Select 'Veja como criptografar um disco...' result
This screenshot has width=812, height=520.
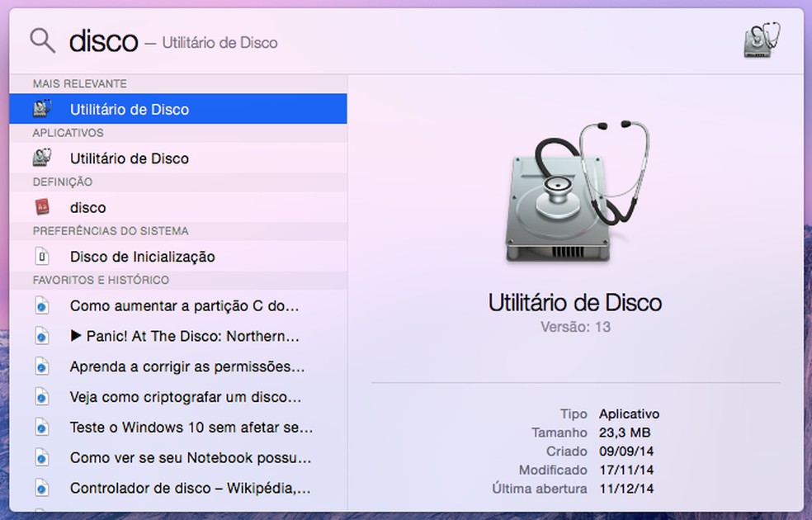click(169, 396)
